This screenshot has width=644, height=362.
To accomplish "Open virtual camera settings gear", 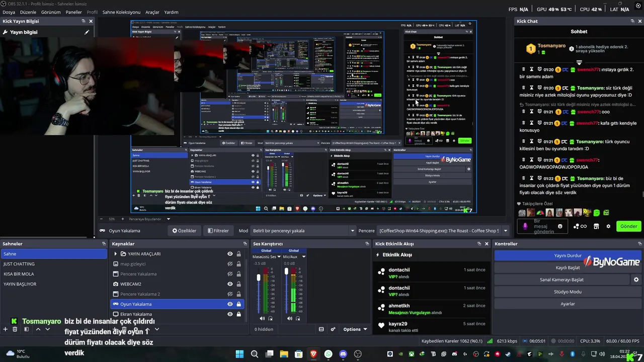I will pyautogui.click(x=636, y=280).
